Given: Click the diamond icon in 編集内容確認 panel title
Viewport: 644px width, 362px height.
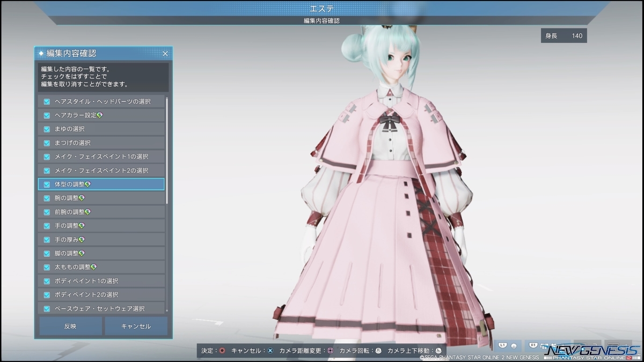Looking at the screenshot, I should point(41,53).
